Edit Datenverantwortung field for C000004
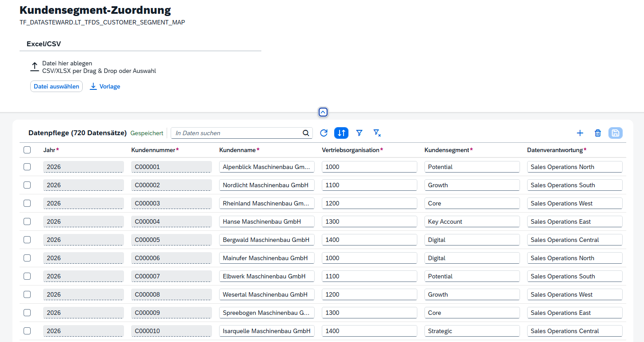Image resolution: width=644 pixels, height=342 pixels. tap(575, 221)
